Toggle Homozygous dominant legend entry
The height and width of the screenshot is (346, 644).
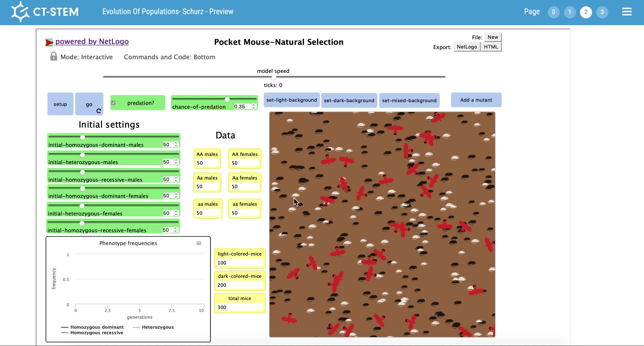click(x=92, y=327)
